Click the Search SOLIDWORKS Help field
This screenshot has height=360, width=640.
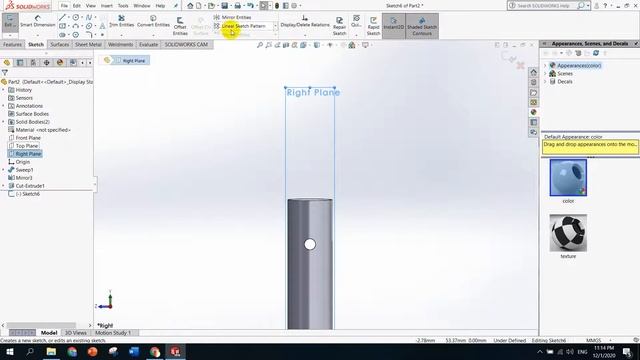coord(543,6)
